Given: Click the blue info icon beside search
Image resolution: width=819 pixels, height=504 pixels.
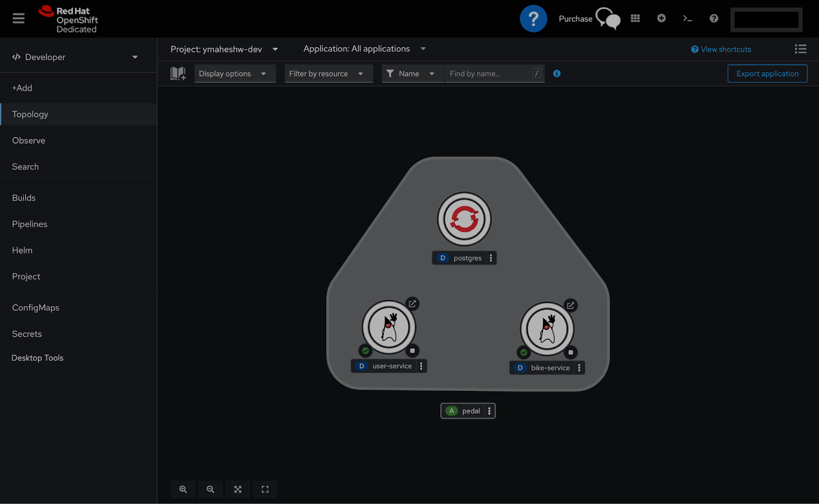Looking at the screenshot, I should tap(557, 74).
